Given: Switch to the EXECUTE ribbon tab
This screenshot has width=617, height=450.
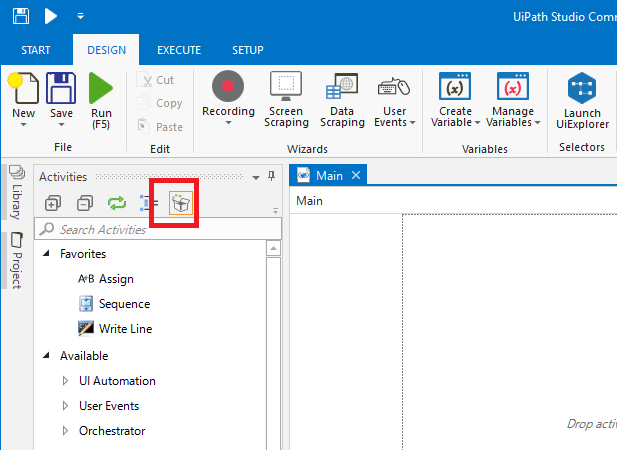Looking at the screenshot, I should point(179,50).
